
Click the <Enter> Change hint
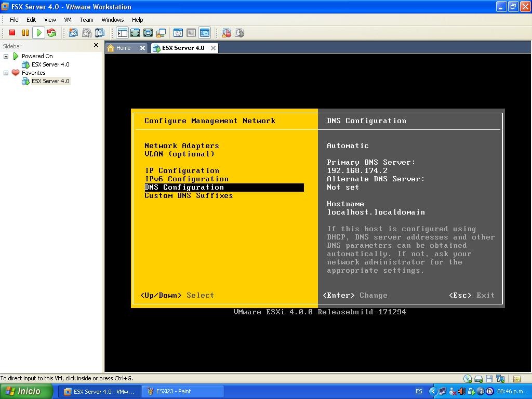[x=355, y=295]
